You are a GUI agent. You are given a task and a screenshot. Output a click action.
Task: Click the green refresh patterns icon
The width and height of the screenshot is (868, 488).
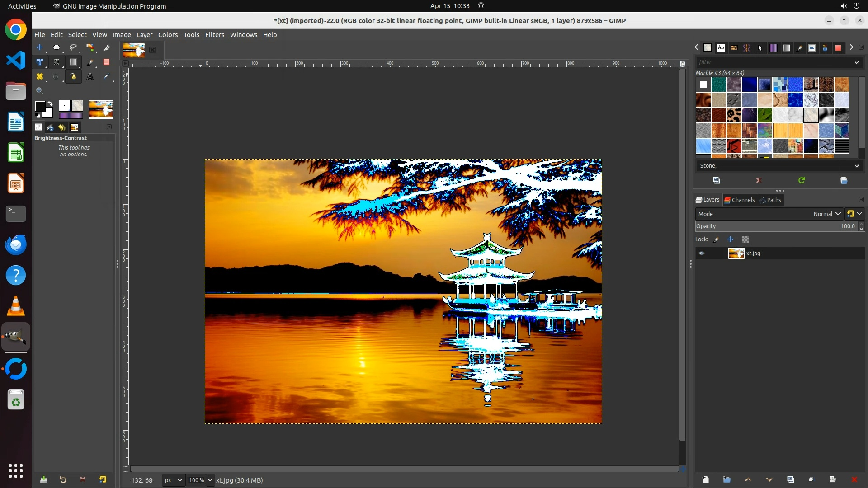point(802,180)
